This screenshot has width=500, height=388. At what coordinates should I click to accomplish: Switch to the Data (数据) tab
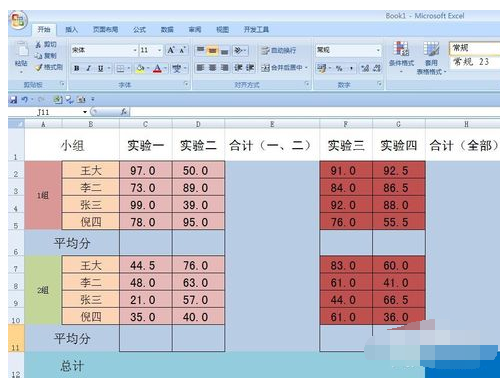pyautogui.click(x=167, y=30)
